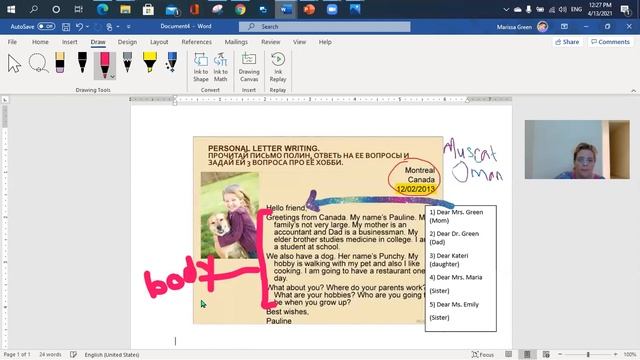This screenshot has width=640, height=360.
Task: Open the Comments pane
Action: tap(610, 42)
